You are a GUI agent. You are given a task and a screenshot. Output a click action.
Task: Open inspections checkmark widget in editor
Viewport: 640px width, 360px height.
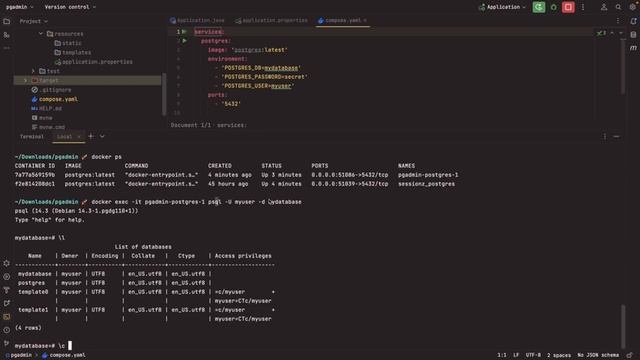point(601,33)
